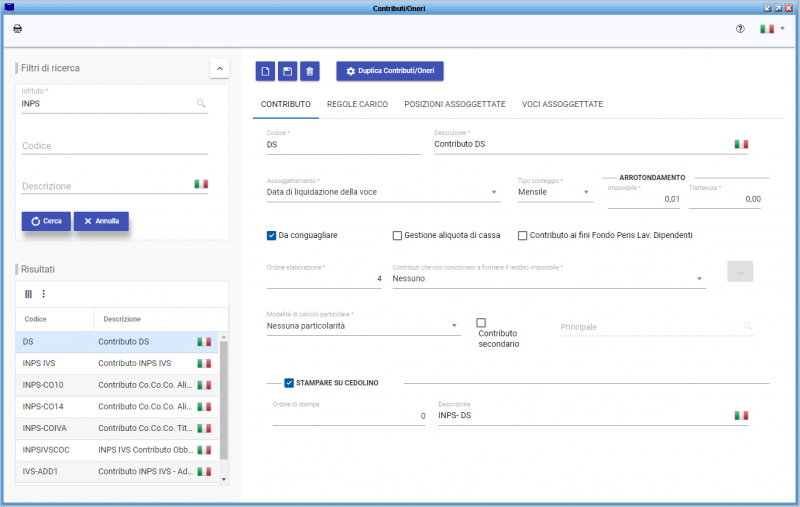The width and height of the screenshot is (800, 507).
Task: Click the results list vertical scrollbar
Action: click(224, 400)
